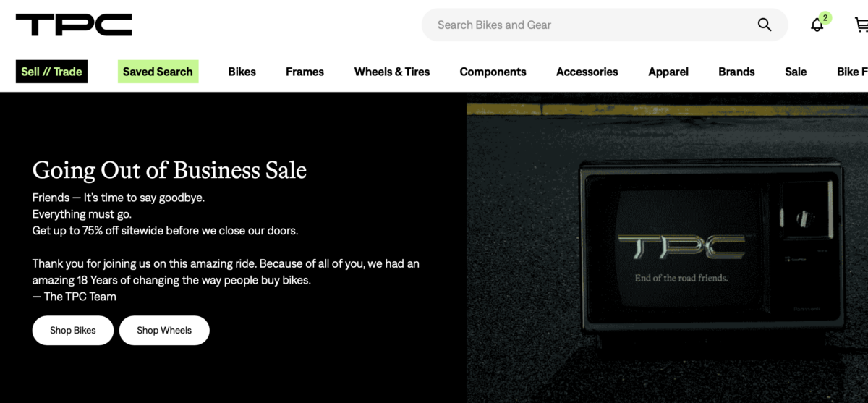
Task: Expand the Frames menu
Action: (305, 72)
